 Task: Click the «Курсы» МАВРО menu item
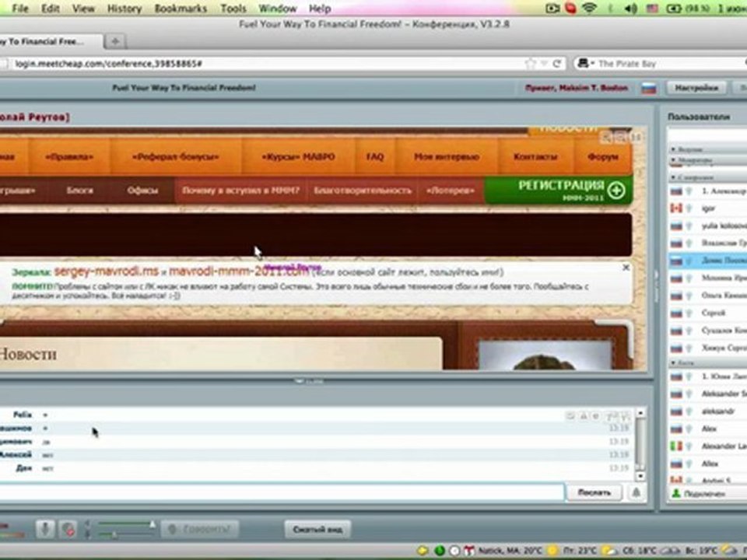point(298,156)
